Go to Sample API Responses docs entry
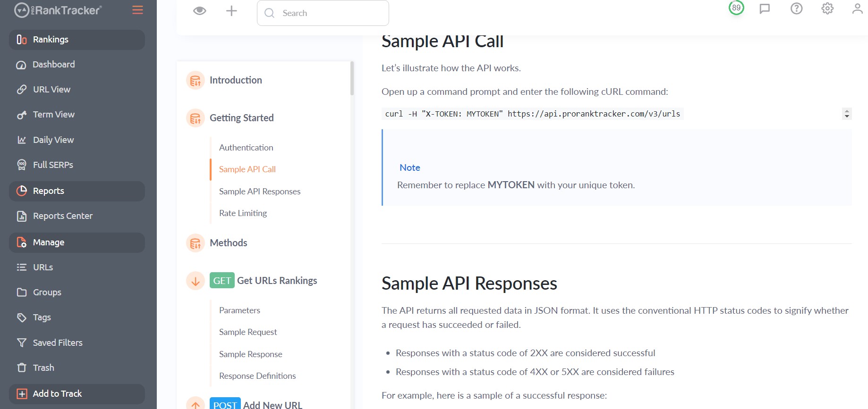This screenshot has width=868, height=409. 260,192
